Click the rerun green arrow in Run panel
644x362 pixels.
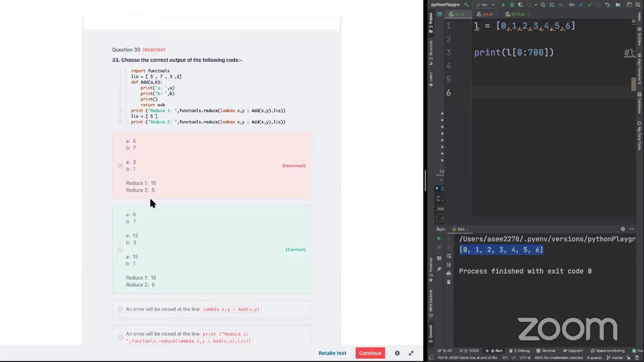[439, 238]
